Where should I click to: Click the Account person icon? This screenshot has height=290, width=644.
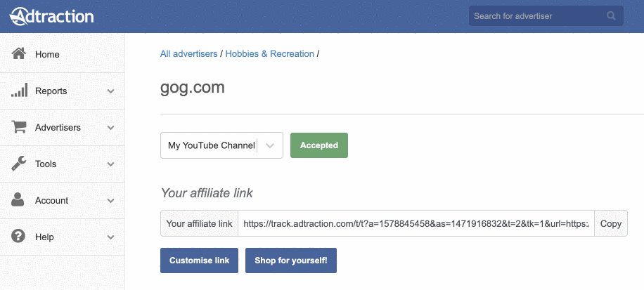(x=18, y=199)
